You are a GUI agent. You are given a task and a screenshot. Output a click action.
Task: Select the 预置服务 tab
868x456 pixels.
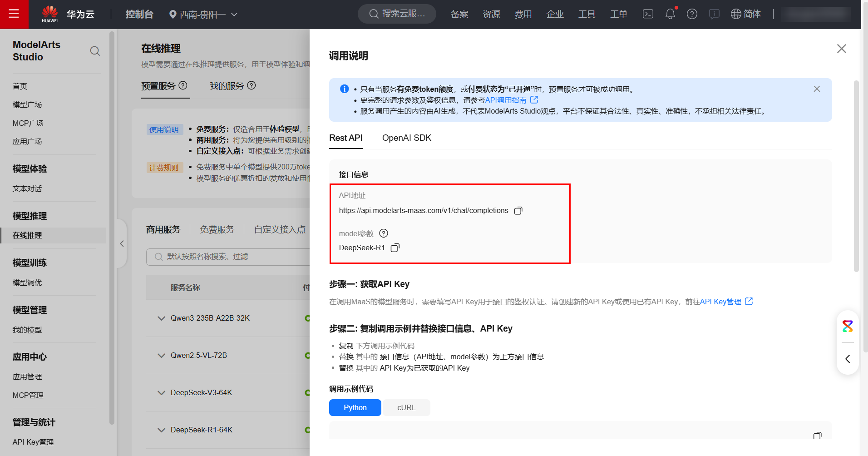click(x=158, y=86)
